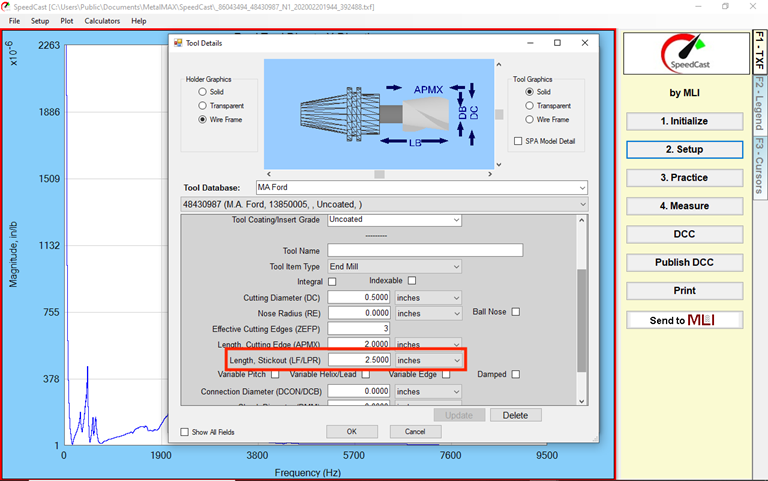
Task: Toggle the Variable Edge checkbox
Action: click(446, 375)
